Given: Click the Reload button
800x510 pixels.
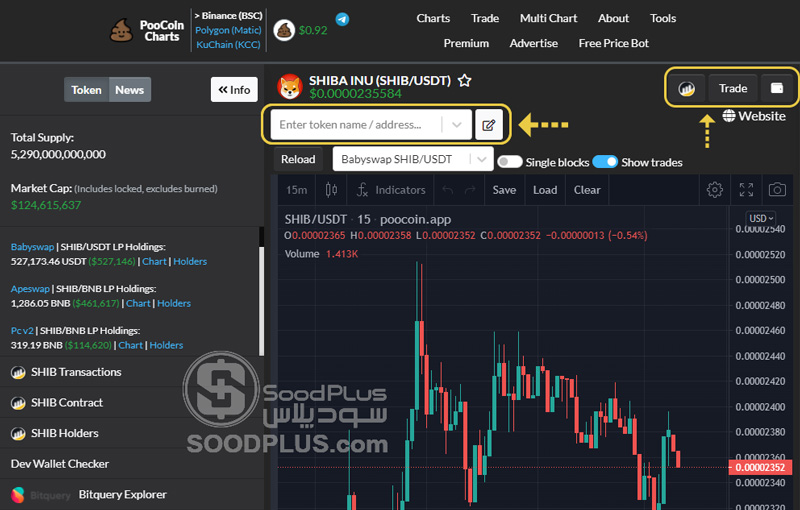Looking at the screenshot, I should [298, 159].
